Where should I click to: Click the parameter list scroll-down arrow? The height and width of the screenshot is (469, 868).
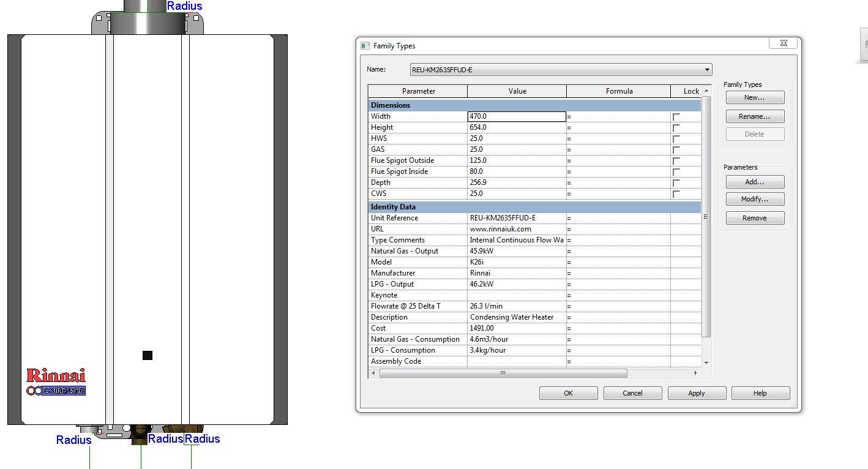point(706,362)
